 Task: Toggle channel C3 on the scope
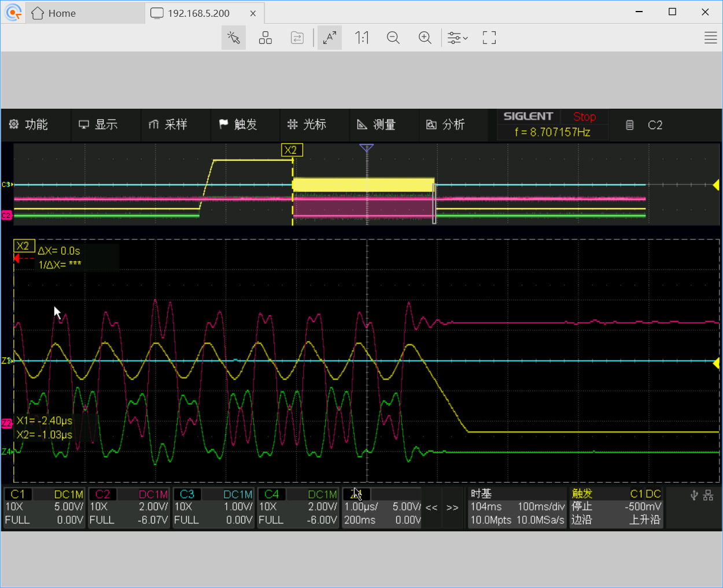187,494
